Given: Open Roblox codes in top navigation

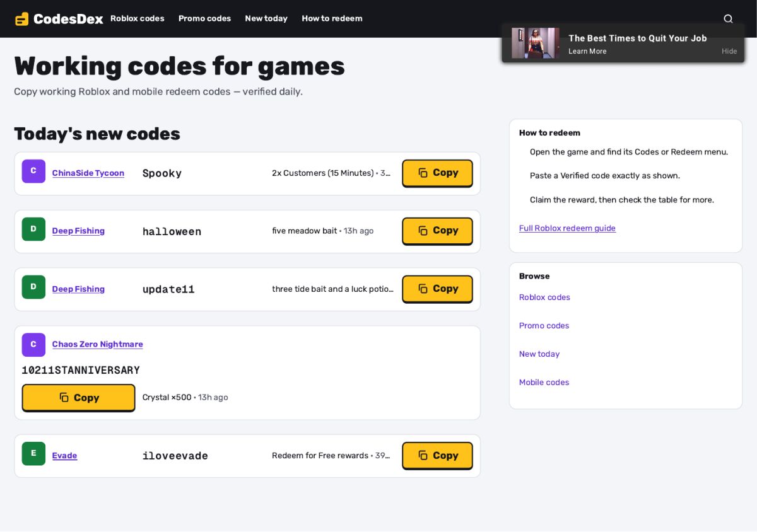Looking at the screenshot, I should click(138, 19).
